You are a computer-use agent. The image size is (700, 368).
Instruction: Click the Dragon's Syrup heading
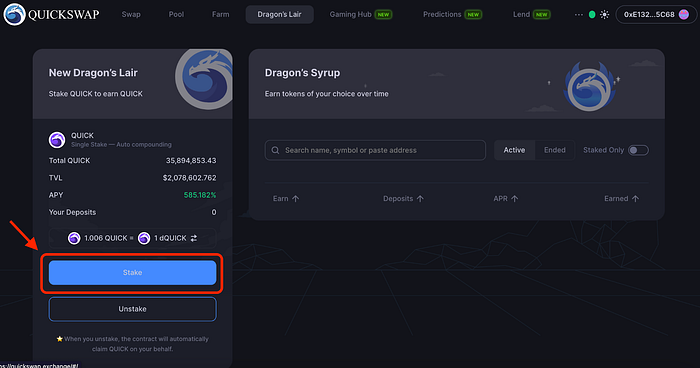click(x=302, y=73)
